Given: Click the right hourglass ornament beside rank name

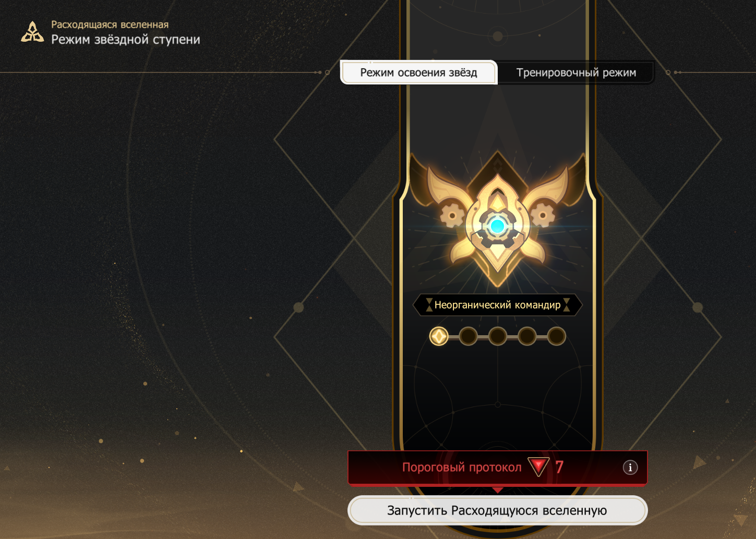Looking at the screenshot, I should tap(567, 305).
